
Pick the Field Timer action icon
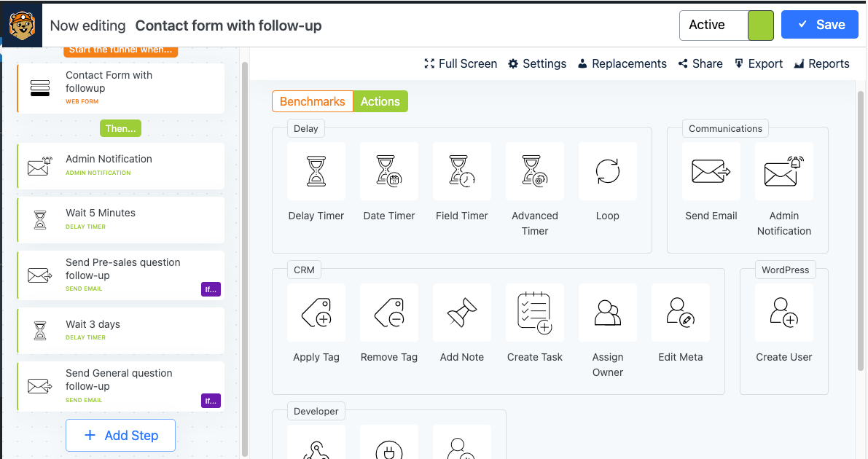click(x=461, y=171)
